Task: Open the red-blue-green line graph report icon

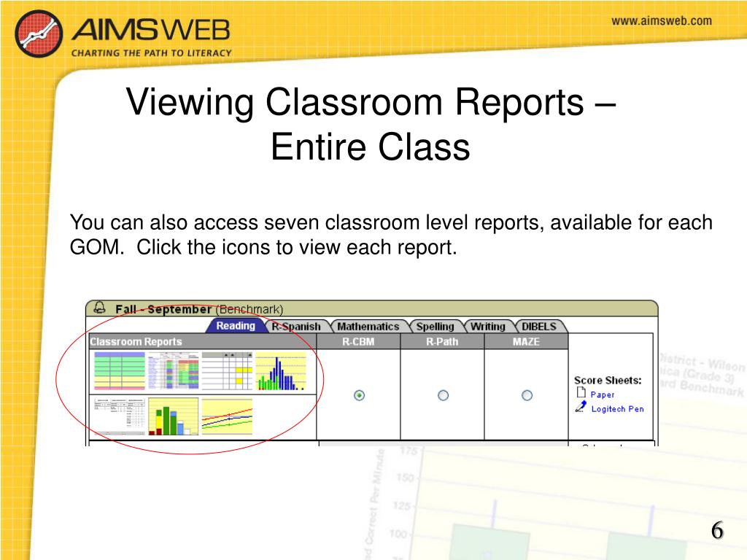Action: (228, 416)
